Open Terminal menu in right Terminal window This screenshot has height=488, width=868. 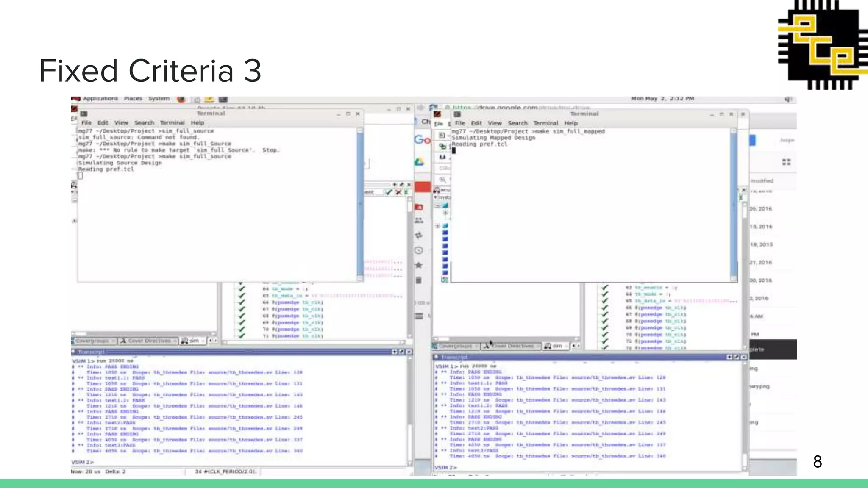pos(545,123)
